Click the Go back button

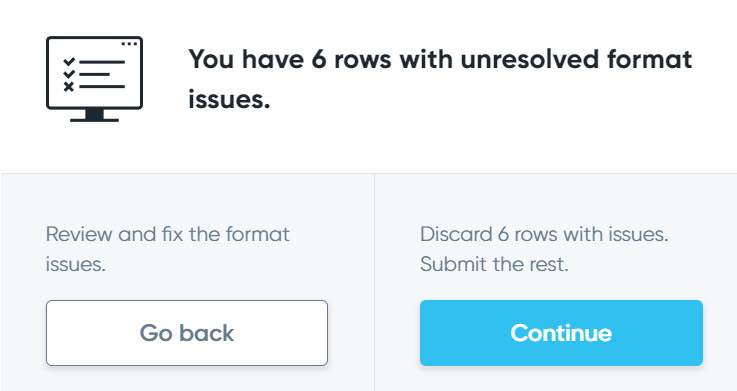pos(187,333)
